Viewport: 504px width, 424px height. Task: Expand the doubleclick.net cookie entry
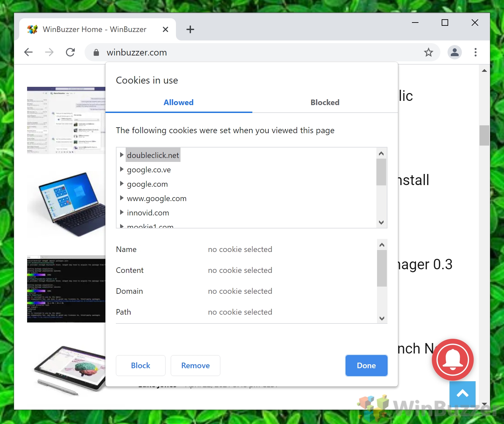(122, 155)
